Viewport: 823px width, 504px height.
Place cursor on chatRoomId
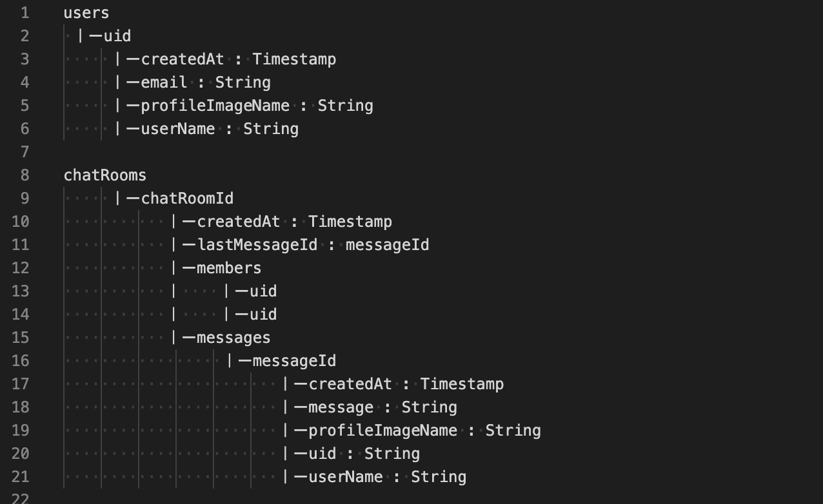188,199
